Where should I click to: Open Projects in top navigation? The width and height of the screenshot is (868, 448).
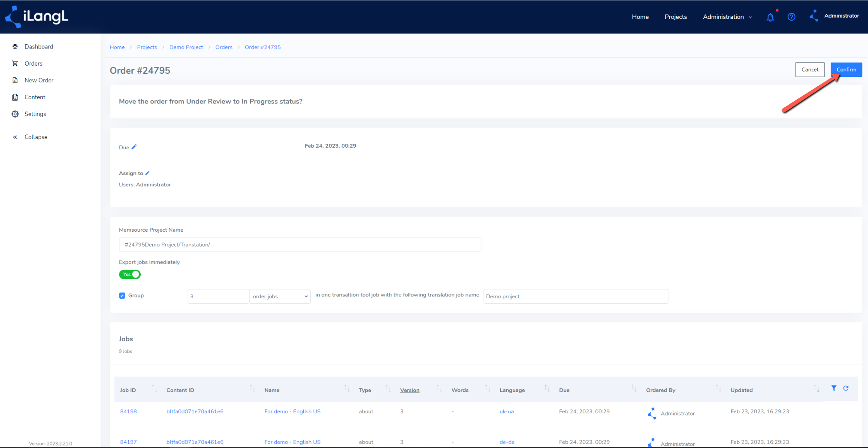point(676,17)
